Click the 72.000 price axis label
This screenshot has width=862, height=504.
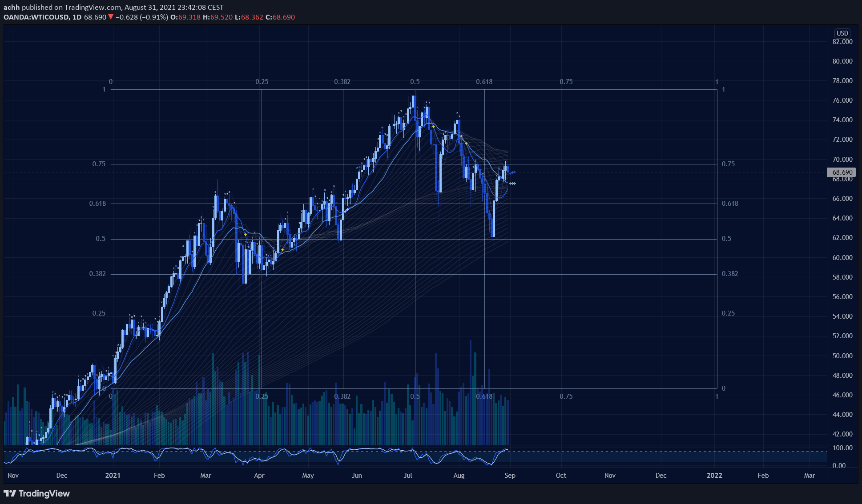click(x=842, y=139)
